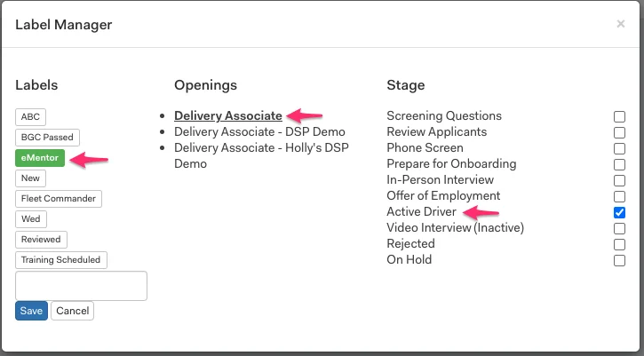This screenshot has width=644, height=356.
Task: Uncheck the Active Driver checkbox
Action: 619,212
